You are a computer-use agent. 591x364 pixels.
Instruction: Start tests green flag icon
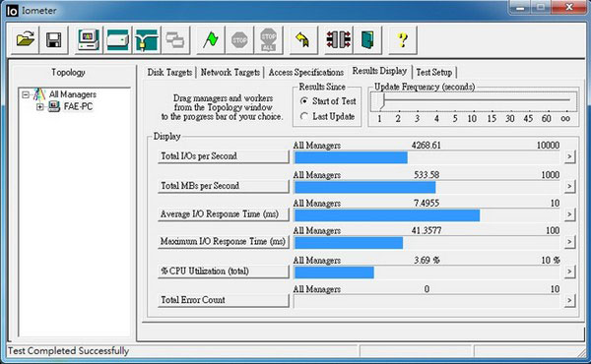(x=211, y=39)
